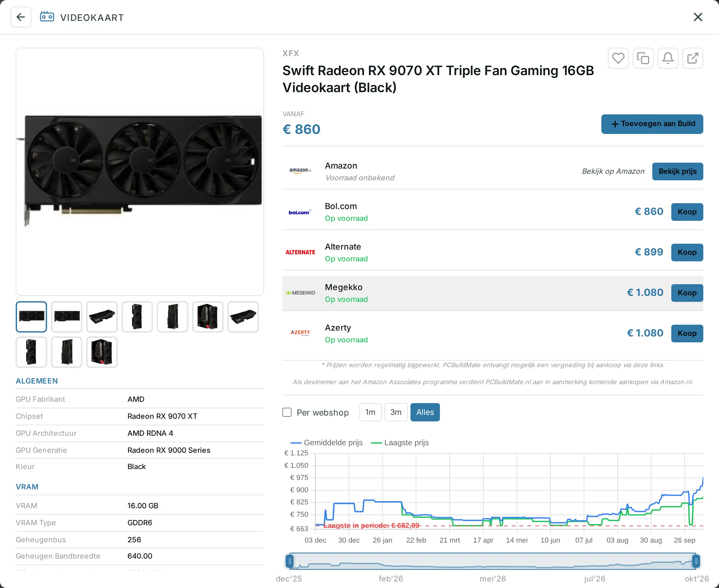Go back with the arrow button
719x588 pixels.
[x=21, y=17]
